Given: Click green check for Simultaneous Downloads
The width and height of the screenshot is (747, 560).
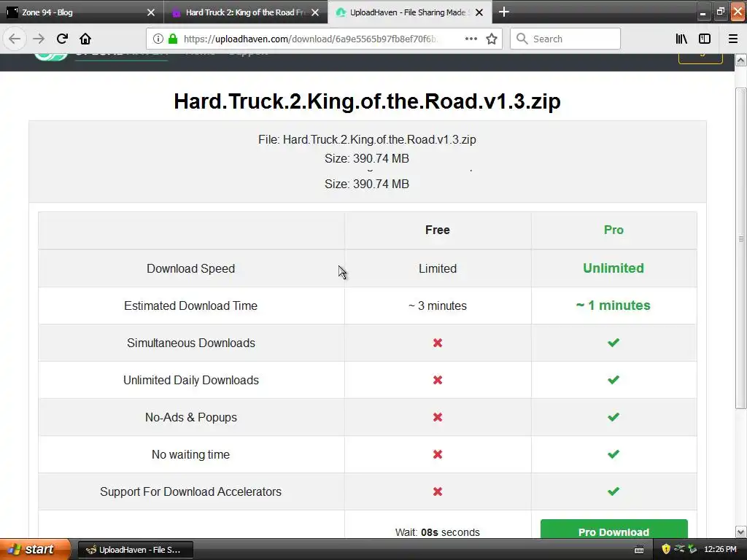Looking at the screenshot, I should point(614,343).
